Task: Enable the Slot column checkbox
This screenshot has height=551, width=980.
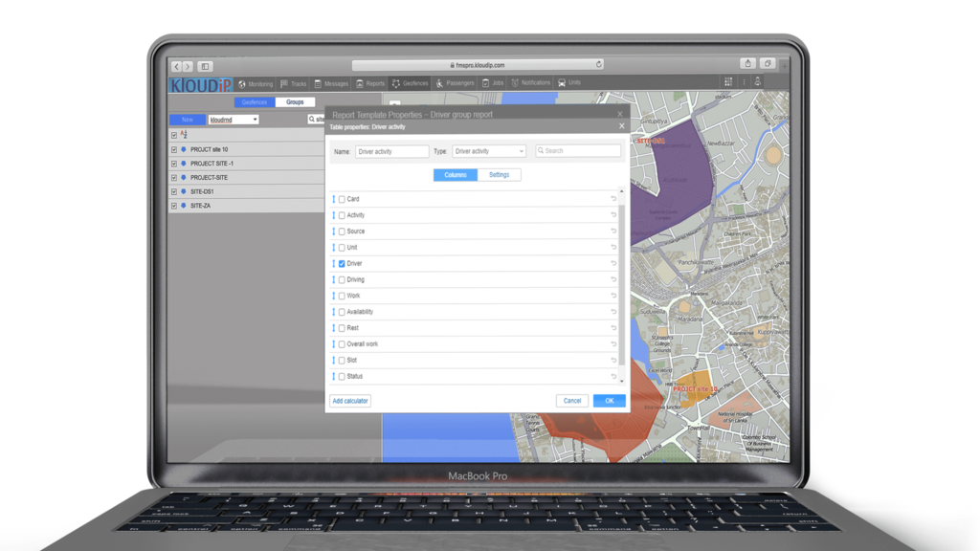Action: [x=342, y=361]
